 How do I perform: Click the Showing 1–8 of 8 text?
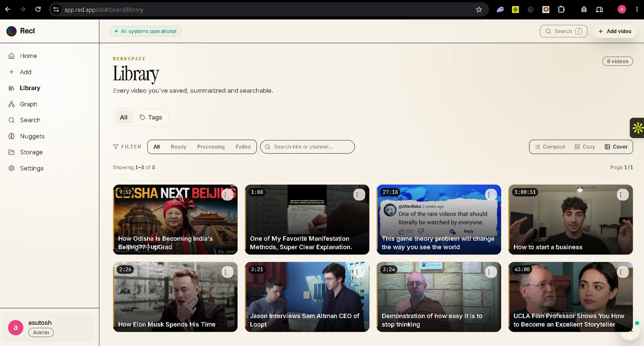pos(134,167)
